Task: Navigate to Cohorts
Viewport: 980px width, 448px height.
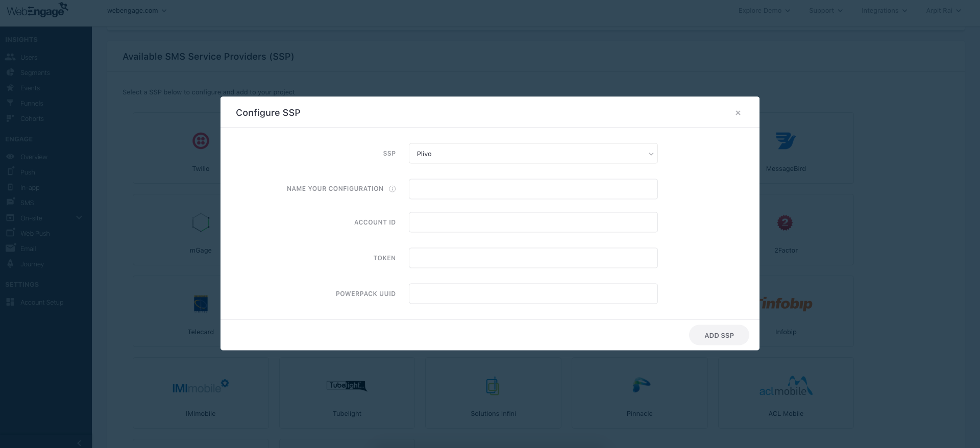Action: point(32,119)
